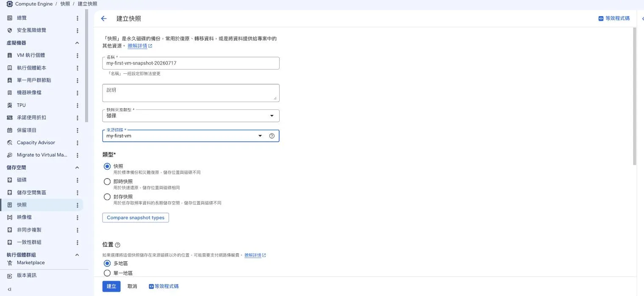Open 快照 in the sidebar
644x296 pixels.
pyautogui.click(x=42, y=205)
